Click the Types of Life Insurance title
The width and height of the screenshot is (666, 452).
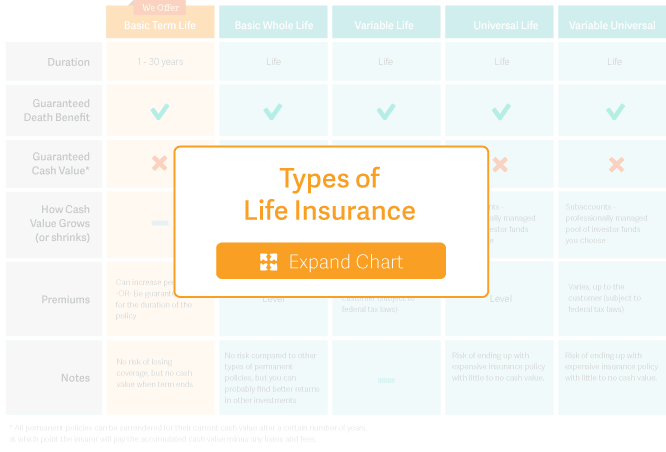tap(330, 194)
